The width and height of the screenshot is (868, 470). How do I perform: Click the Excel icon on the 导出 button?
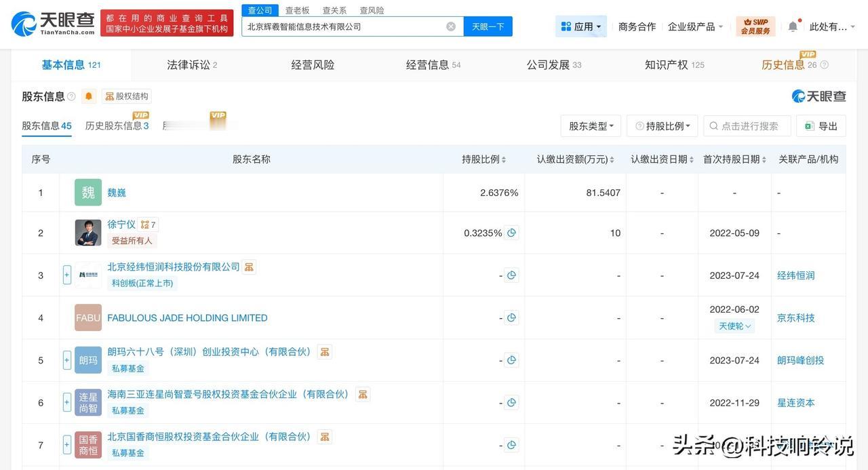click(x=809, y=126)
